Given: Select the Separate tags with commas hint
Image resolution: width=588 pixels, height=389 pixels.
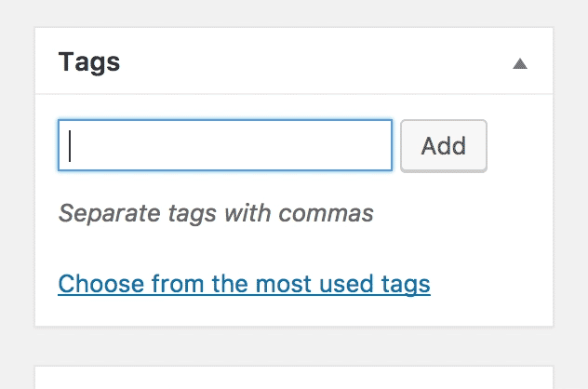Looking at the screenshot, I should 216,213.
